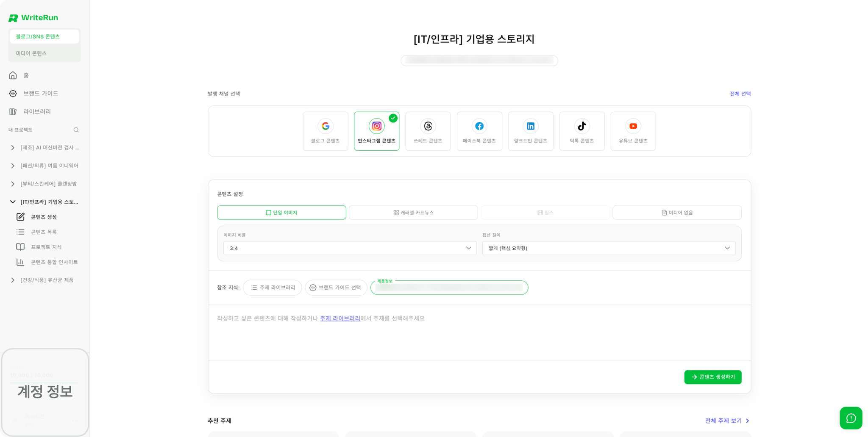Open 전체 주제 보기 link
The height and width of the screenshot is (437, 868).
coord(727,421)
